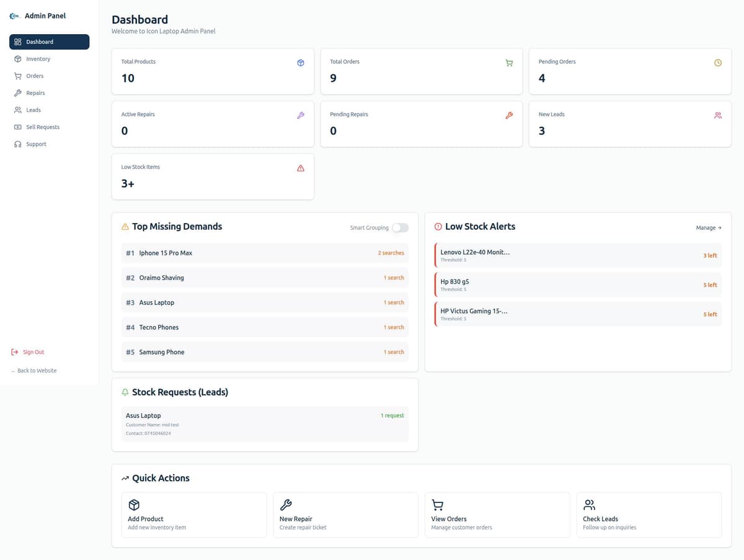Go to Sell Requests in sidebar
This screenshot has width=744, height=560.
42,127
